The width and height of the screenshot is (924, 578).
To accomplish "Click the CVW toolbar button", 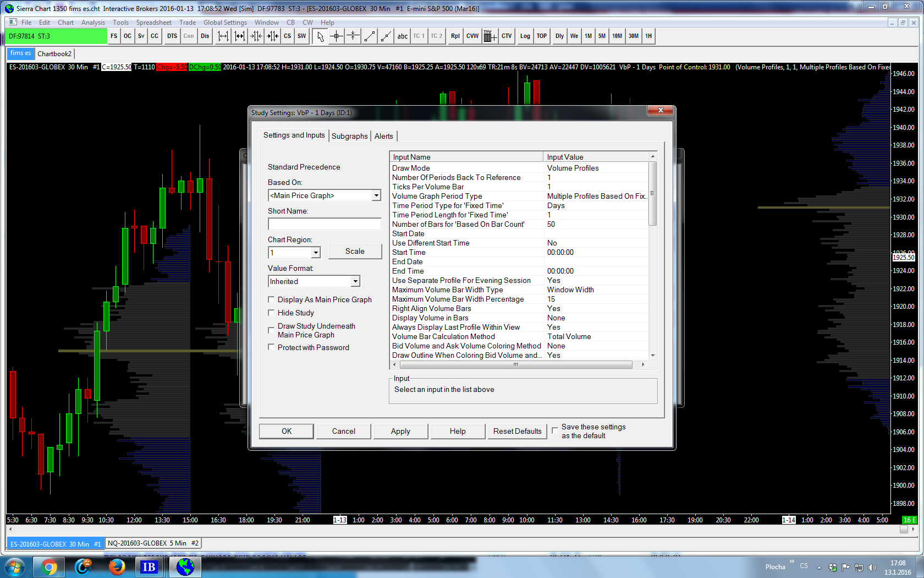I will 472,36.
